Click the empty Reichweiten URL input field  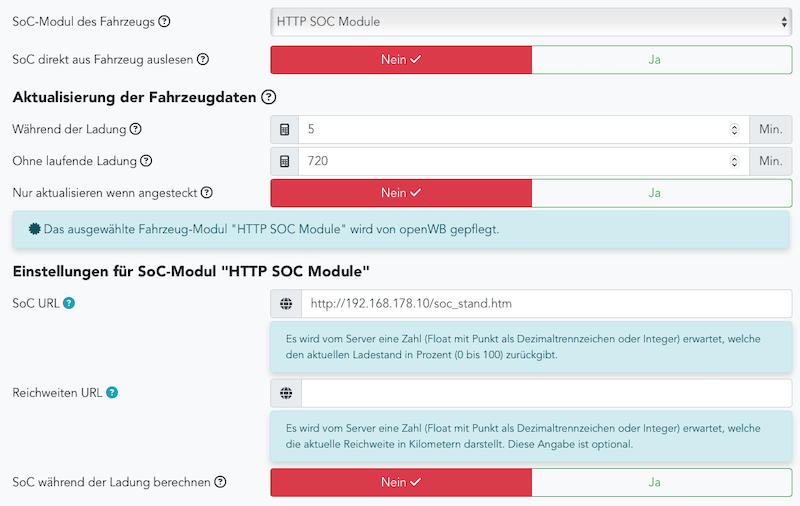[x=546, y=392]
